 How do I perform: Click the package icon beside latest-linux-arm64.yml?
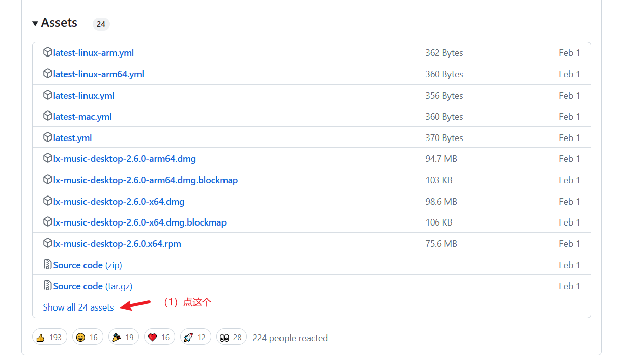(48, 74)
